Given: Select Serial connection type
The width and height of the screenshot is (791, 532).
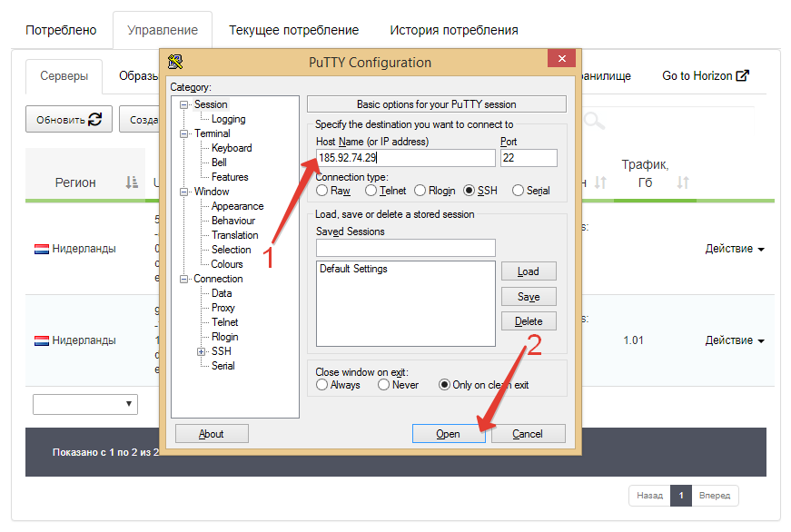Looking at the screenshot, I should pos(518,191).
